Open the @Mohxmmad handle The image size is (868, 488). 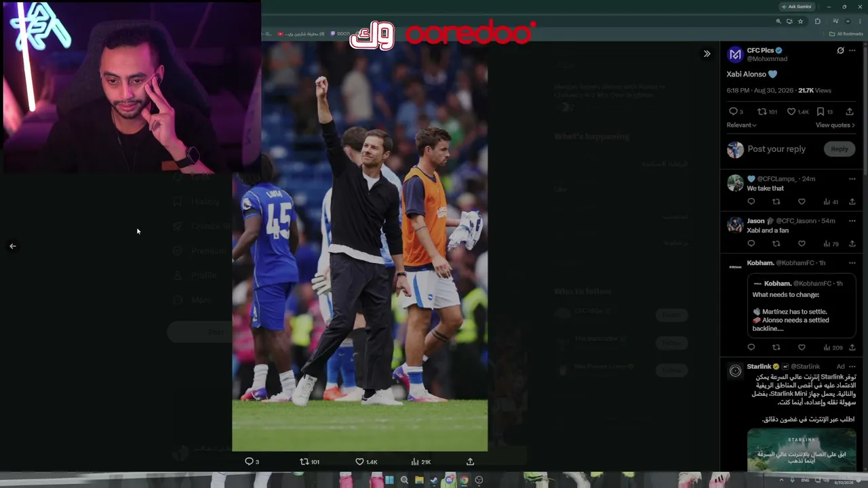coord(767,59)
